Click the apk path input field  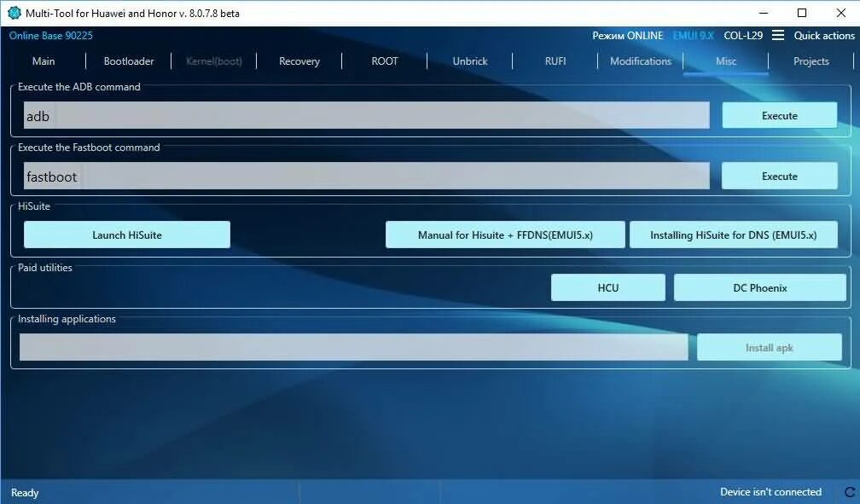coord(354,347)
